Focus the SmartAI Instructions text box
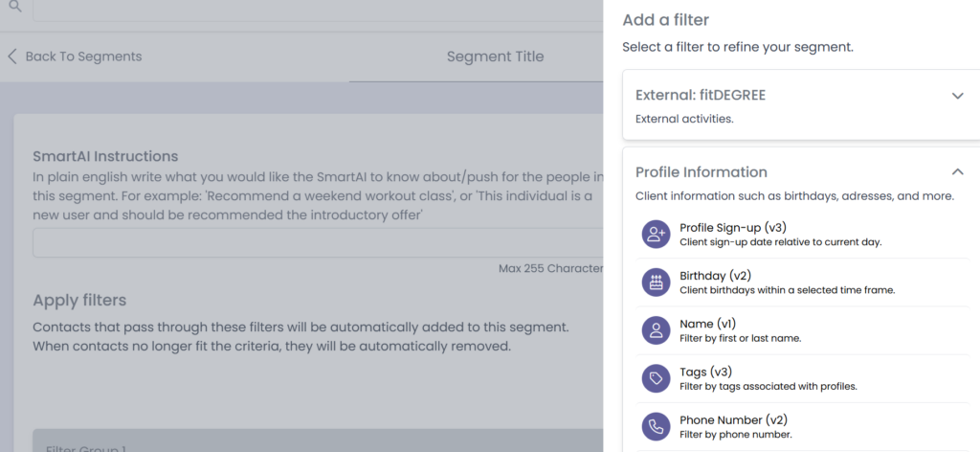This screenshot has width=980, height=452. (318, 243)
